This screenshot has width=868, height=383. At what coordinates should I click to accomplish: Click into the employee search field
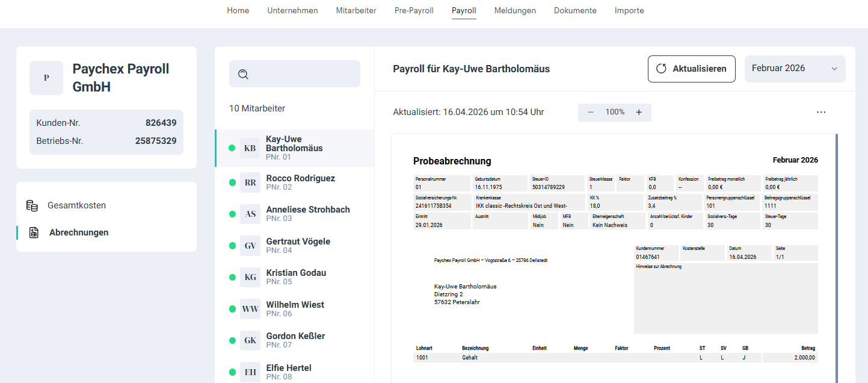pyautogui.click(x=301, y=74)
